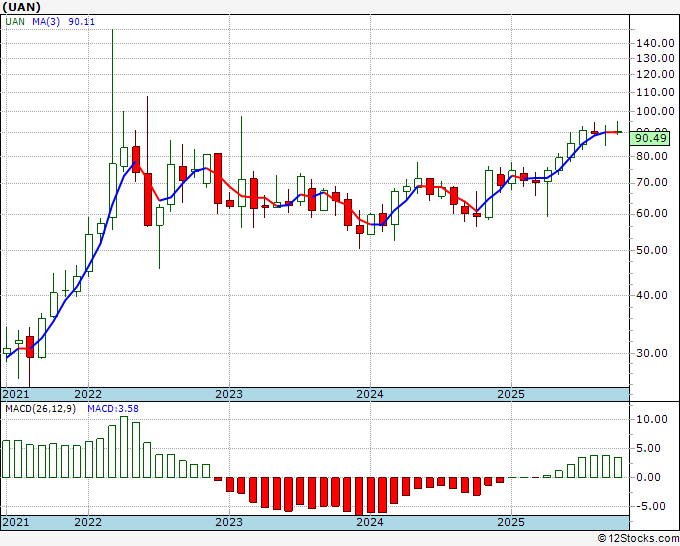Click the 90.11 moving average value
The image size is (680, 546).
click(83, 24)
